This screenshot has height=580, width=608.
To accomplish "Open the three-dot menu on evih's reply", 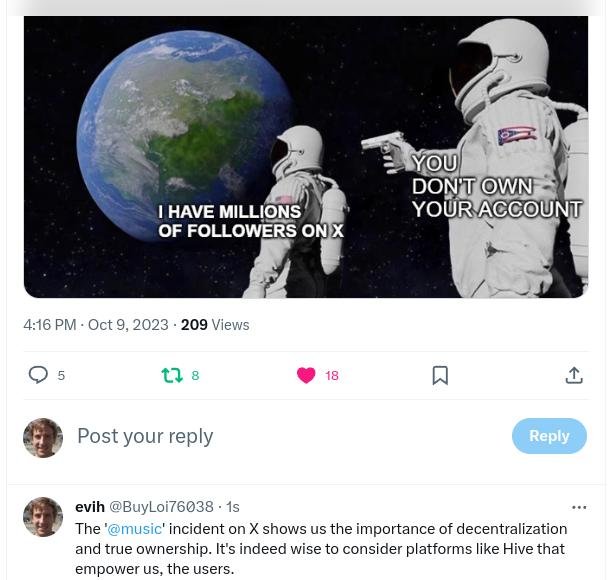I will click(x=579, y=507).
